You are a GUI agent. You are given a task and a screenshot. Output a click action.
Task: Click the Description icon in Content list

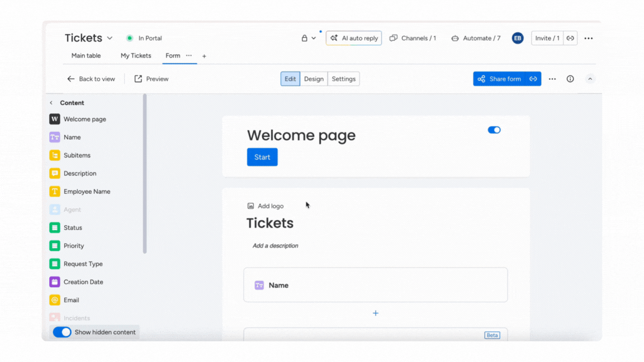tap(55, 173)
